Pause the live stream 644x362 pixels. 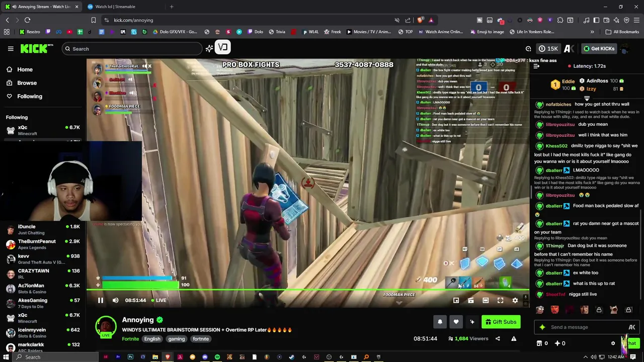pyautogui.click(x=101, y=300)
